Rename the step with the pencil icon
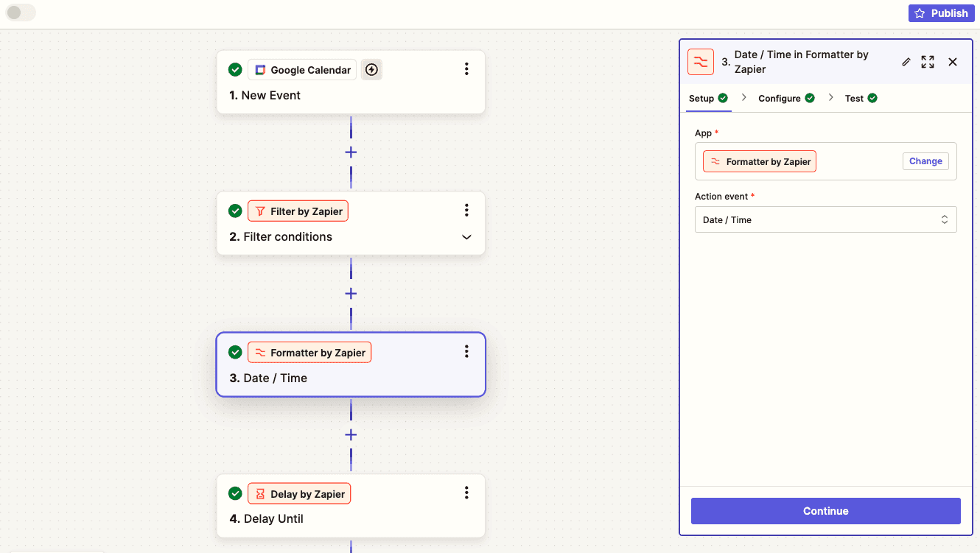This screenshot has height=553, width=980. pos(906,62)
